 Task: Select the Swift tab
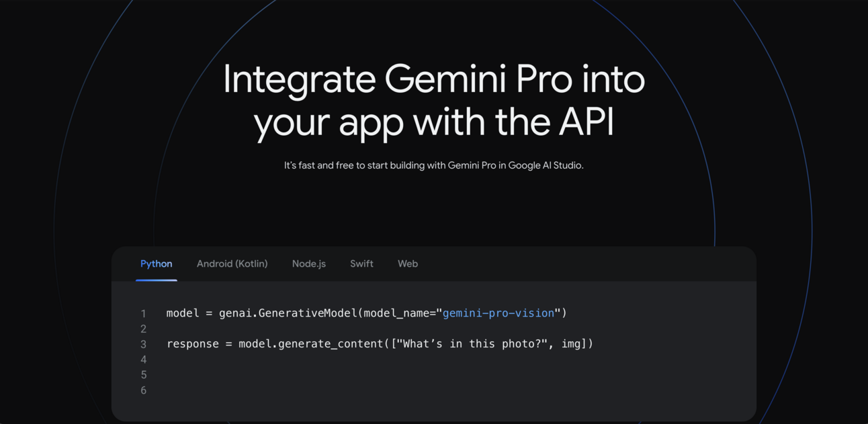click(x=361, y=263)
